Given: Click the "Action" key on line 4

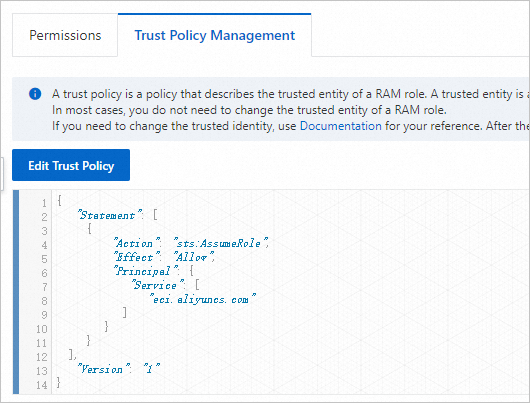Looking at the screenshot, I should (x=136, y=243).
